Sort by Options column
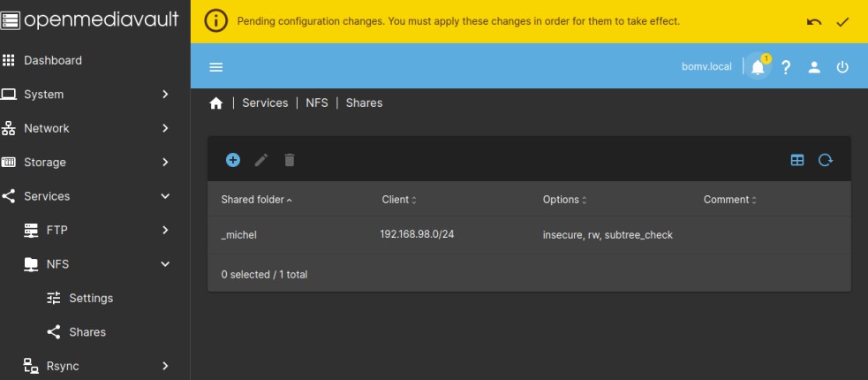This screenshot has width=868, height=380. pyautogui.click(x=564, y=200)
